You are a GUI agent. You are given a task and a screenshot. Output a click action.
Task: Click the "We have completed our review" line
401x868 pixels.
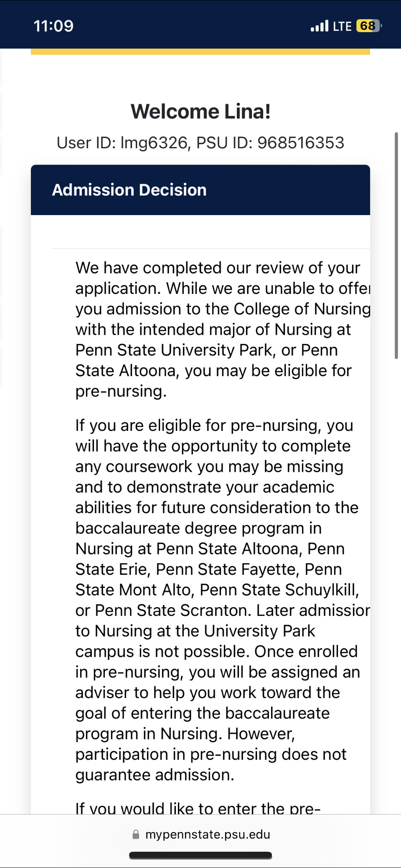[218, 268]
